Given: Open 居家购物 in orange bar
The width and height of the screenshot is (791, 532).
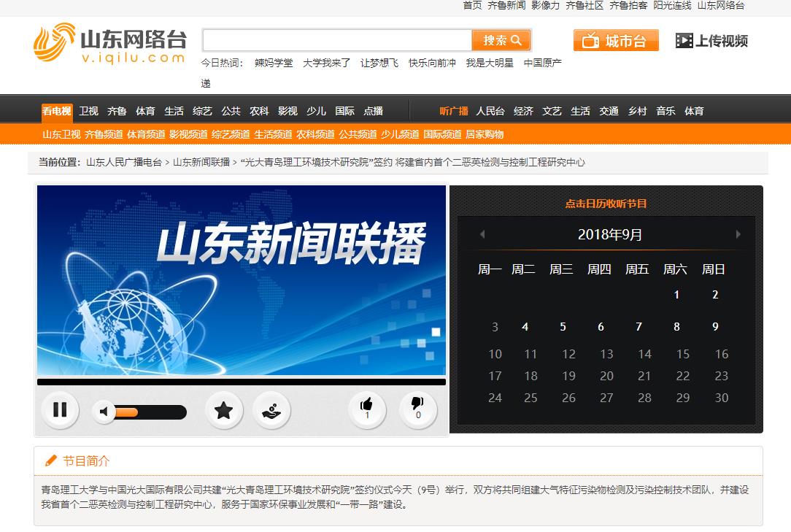Looking at the screenshot, I should click(485, 134).
